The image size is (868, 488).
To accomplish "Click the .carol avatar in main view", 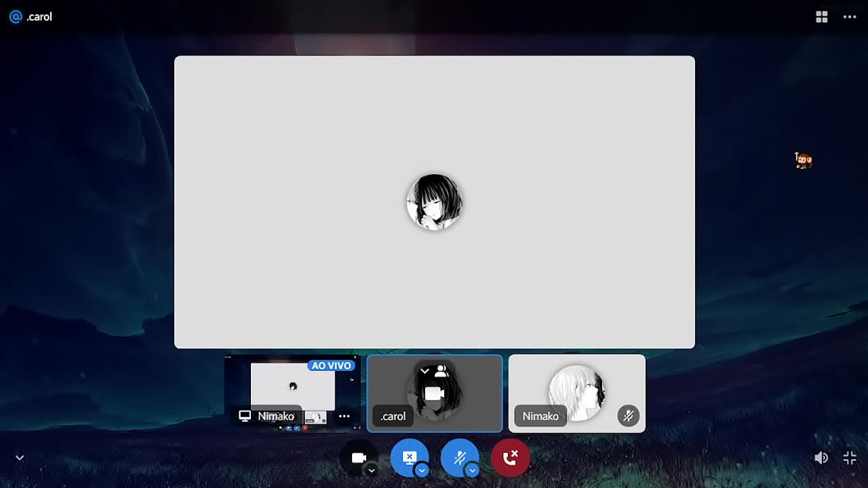I will pyautogui.click(x=435, y=202).
